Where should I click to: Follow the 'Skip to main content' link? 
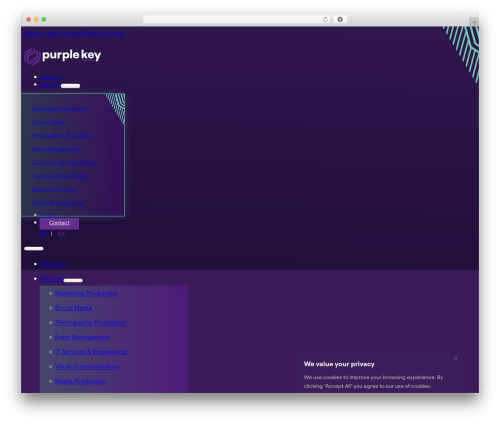pyautogui.click(x=54, y=33)
